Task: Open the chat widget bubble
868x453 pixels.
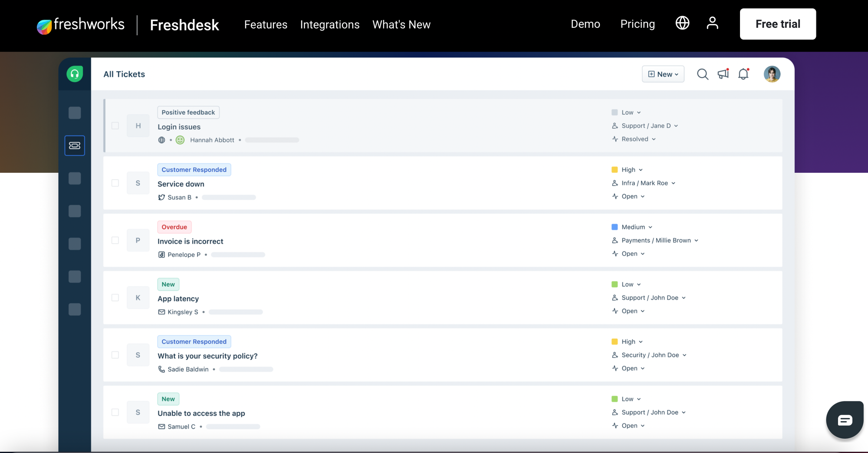Action: [x=844, y=420]
